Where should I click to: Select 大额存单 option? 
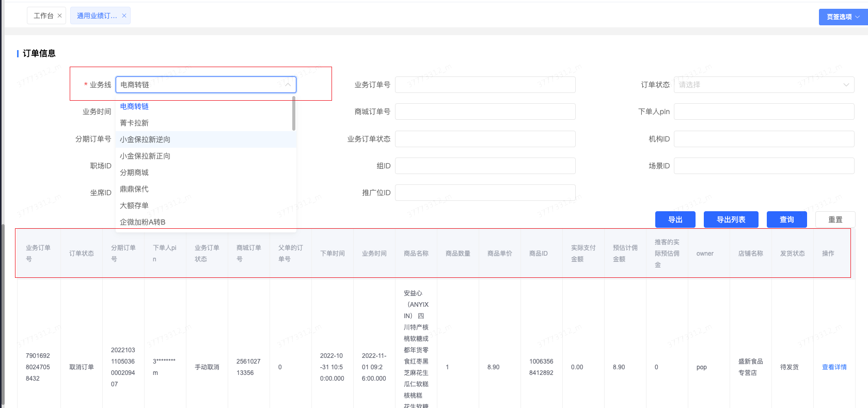(134, 206)
